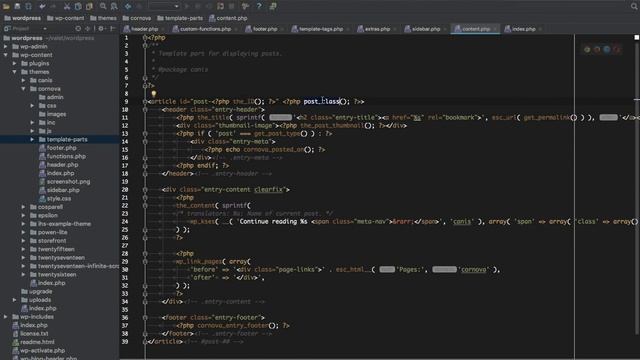Hide the Project tool window

(113, 29)
